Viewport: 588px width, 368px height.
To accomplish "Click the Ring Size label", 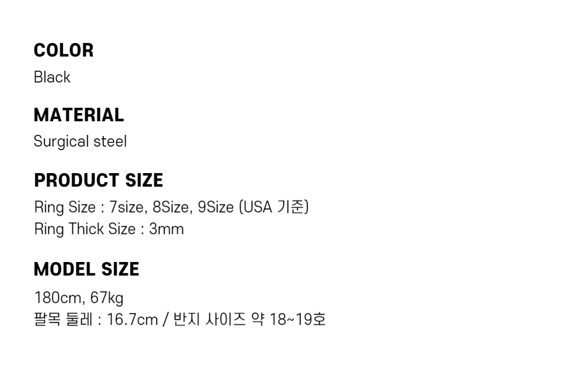I will pyautogui.click(x=65, y=208).
